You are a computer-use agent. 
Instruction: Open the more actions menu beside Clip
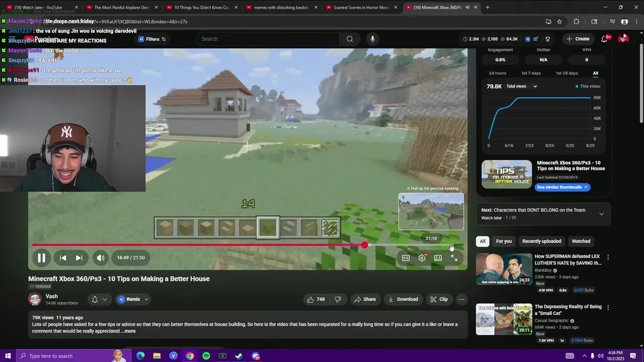(x=461, y=299)
